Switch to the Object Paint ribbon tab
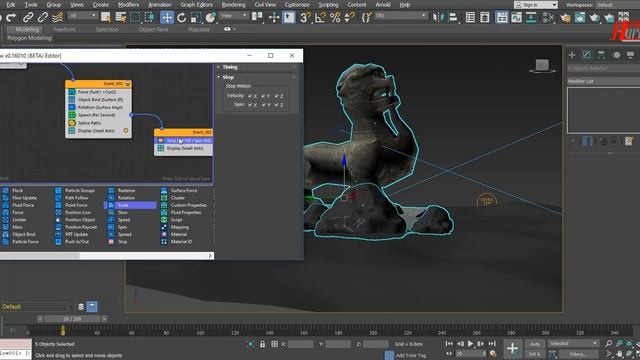Viewport: 640px width, 360px height. click(153, 29)
